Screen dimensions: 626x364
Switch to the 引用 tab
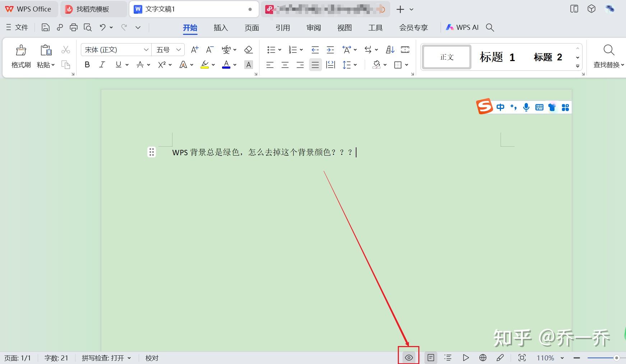tap(282, 28)
